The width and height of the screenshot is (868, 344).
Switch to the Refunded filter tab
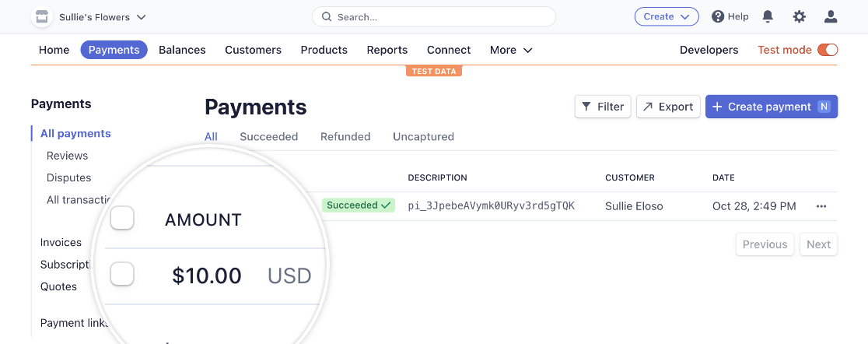click(345, 137)
